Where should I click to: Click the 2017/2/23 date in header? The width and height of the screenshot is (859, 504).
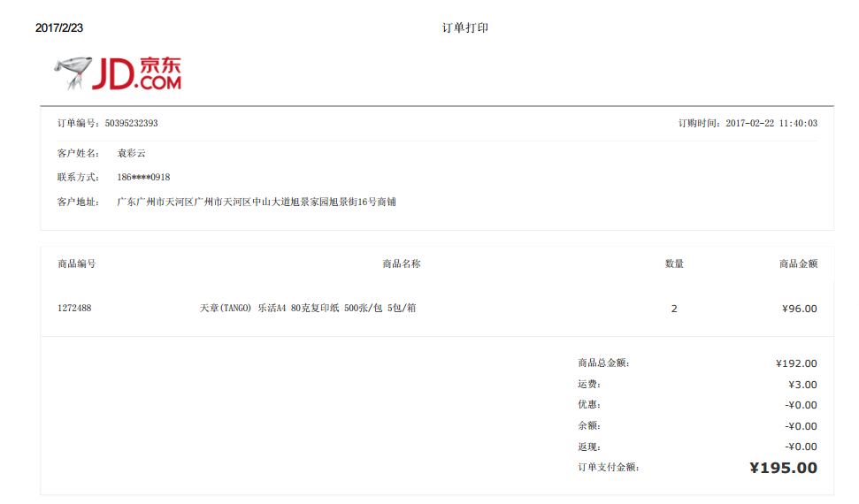tap(59, 28)
